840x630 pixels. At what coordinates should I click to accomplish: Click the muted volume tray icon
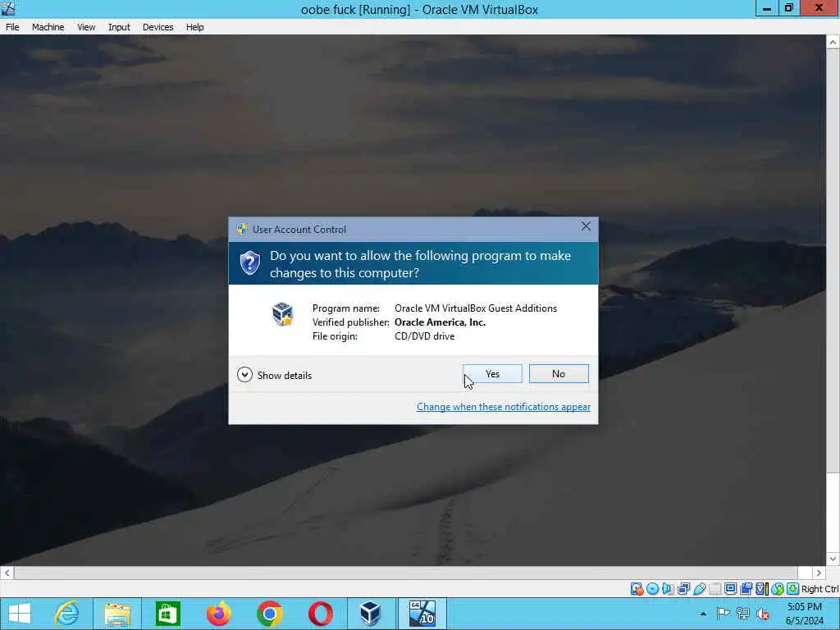click(762, 614)
